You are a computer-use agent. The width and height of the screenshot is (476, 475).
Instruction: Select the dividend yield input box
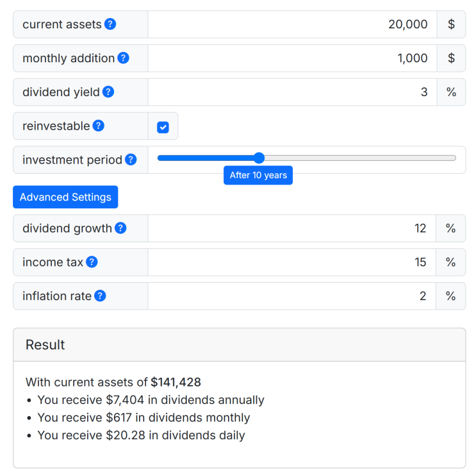coord(292,92)
